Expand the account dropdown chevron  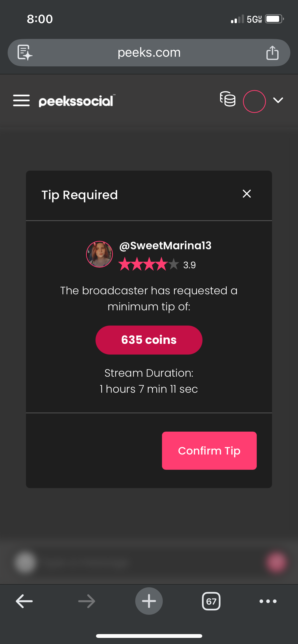pos(278,100)
